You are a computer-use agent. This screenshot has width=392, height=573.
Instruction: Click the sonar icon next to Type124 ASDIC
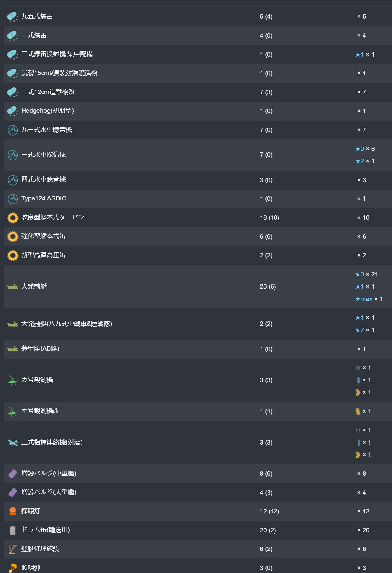(12, 199)
